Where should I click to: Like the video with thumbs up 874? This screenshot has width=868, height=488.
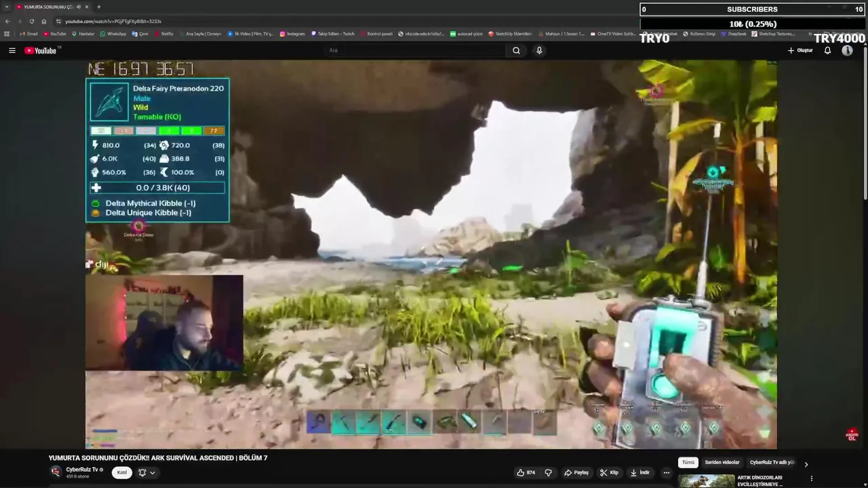coord(526,472)
